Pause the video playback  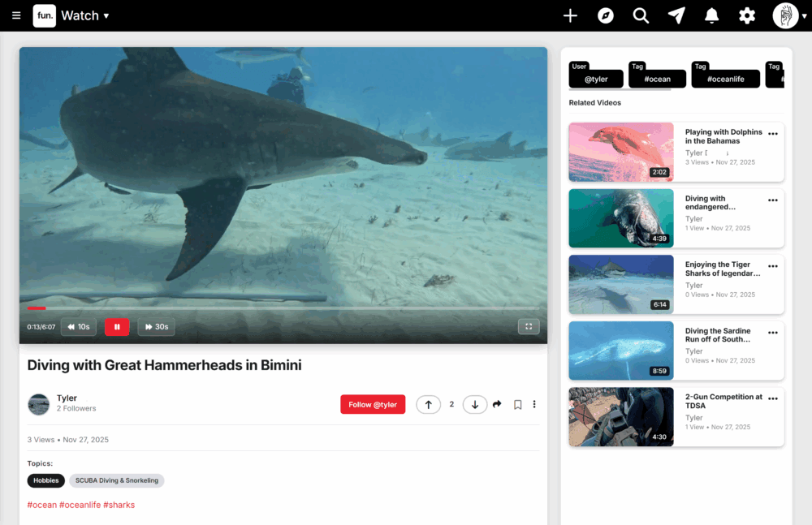pyautogui.click(x=117, y=327)
